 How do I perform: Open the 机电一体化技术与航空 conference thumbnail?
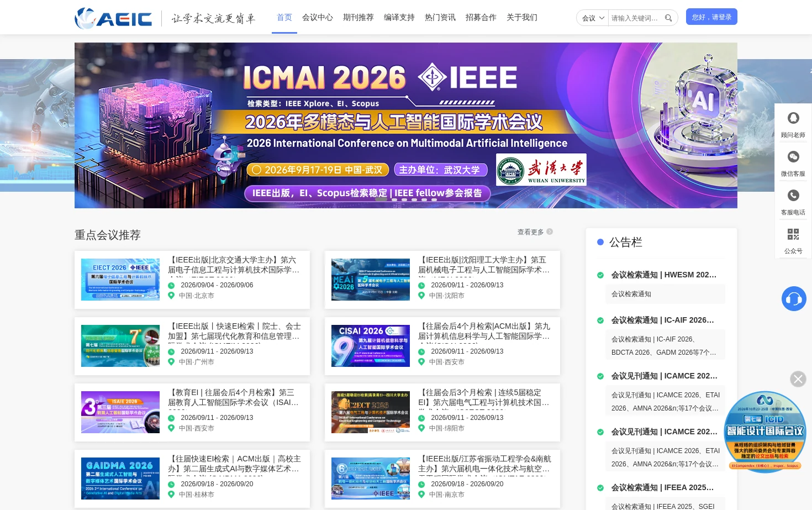click(x=371, y=479)
